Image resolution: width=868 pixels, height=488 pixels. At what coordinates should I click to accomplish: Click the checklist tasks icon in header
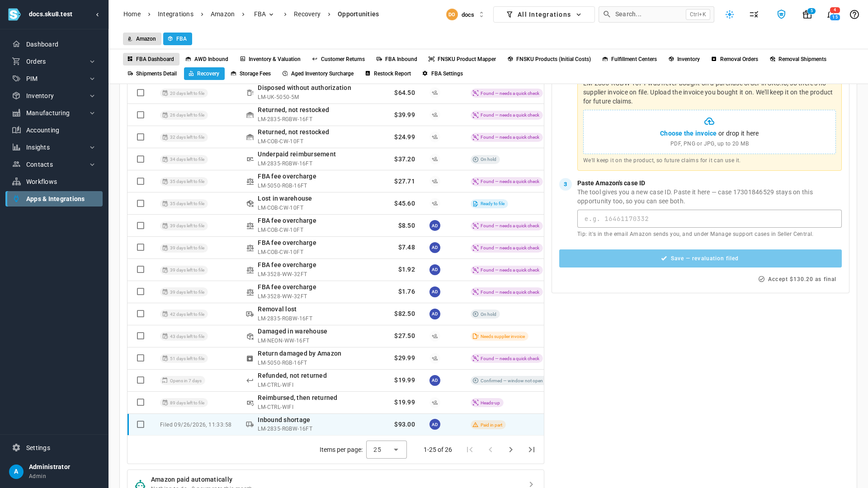[x=754, y=14]
